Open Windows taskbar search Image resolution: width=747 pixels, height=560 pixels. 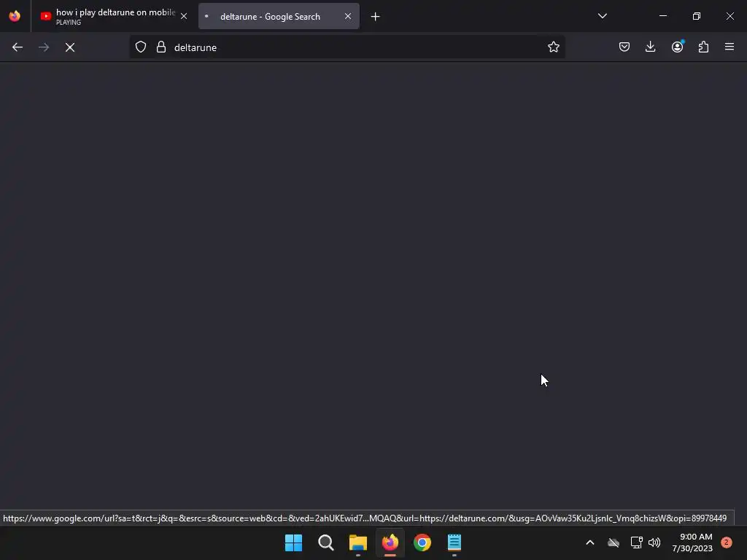click(x=326, y=542)
